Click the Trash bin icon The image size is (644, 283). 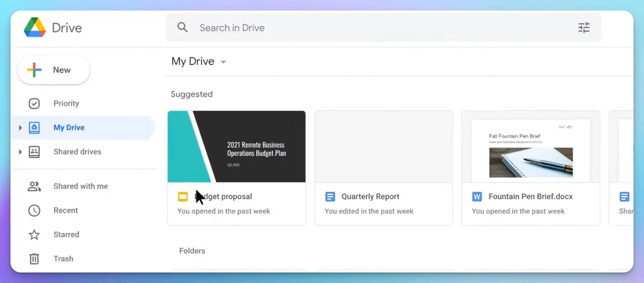pos(34,259)
